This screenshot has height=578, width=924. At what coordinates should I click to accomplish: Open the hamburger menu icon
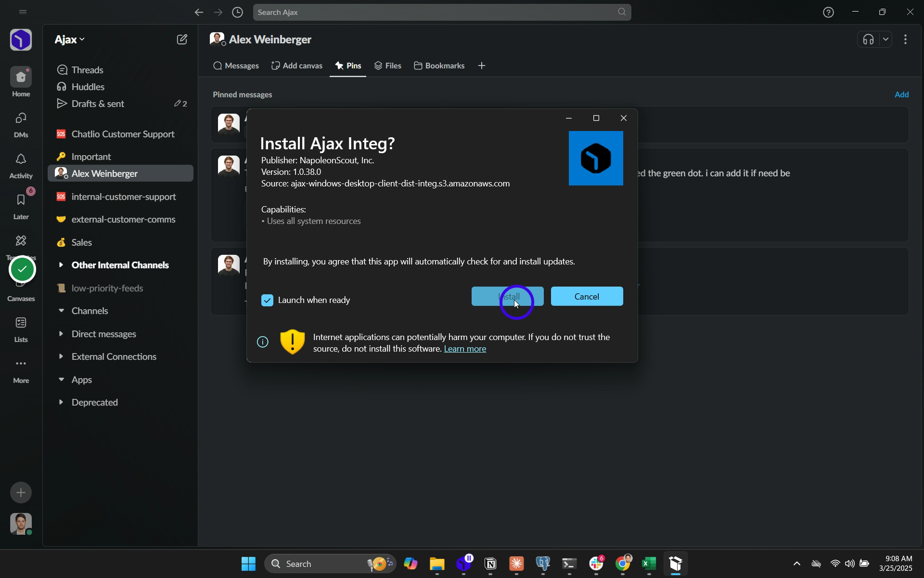point(23,12)
